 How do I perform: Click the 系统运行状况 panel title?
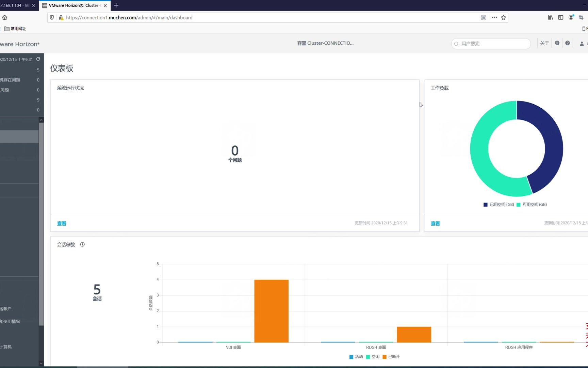70,88
